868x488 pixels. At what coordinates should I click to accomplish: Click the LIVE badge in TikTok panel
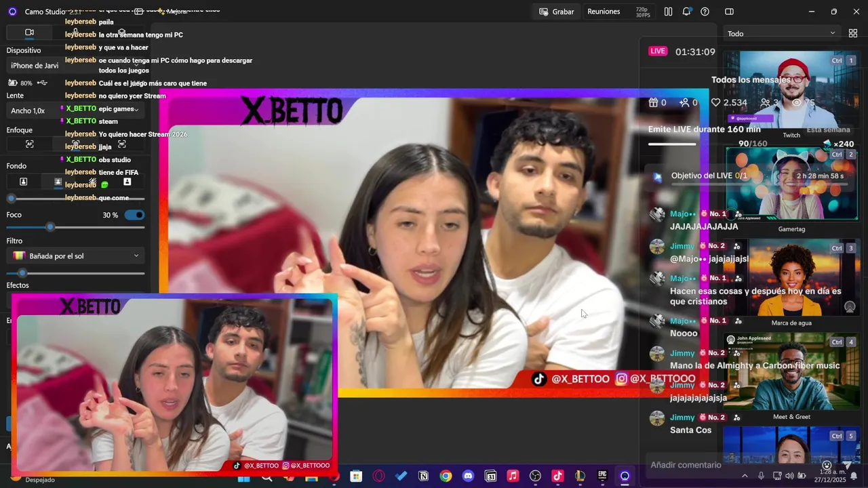tap(657, 51)
